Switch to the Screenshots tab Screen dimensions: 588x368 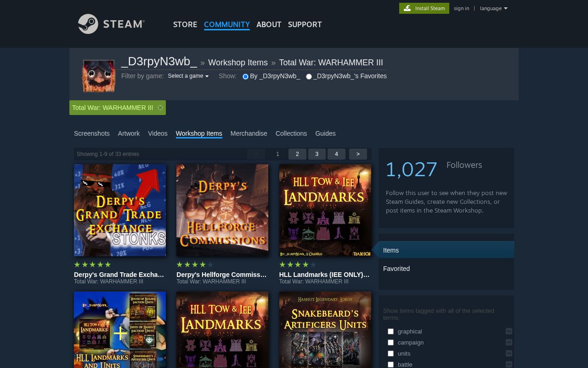pyautogui.click(x=92, y=133)
